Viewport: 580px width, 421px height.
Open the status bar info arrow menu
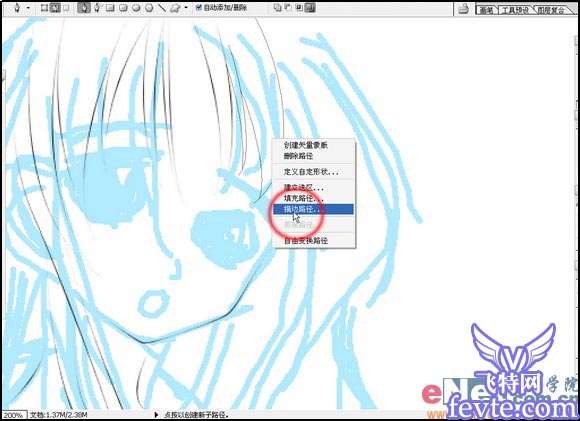(156, 415)
